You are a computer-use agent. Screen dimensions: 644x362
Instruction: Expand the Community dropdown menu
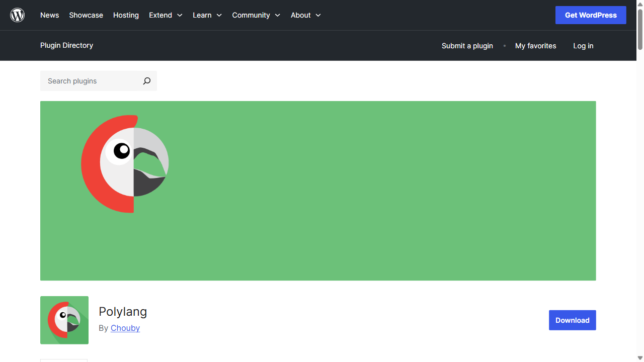[256, 15]
